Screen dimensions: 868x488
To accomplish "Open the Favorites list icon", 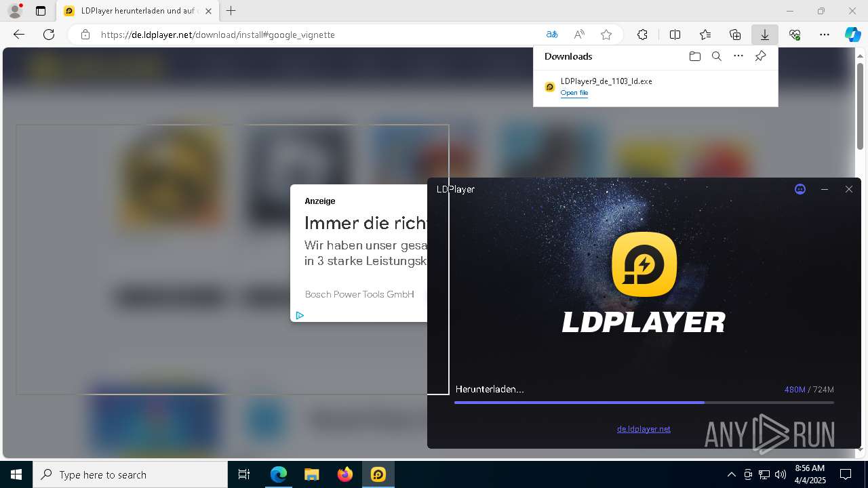I will coord(705,35).
